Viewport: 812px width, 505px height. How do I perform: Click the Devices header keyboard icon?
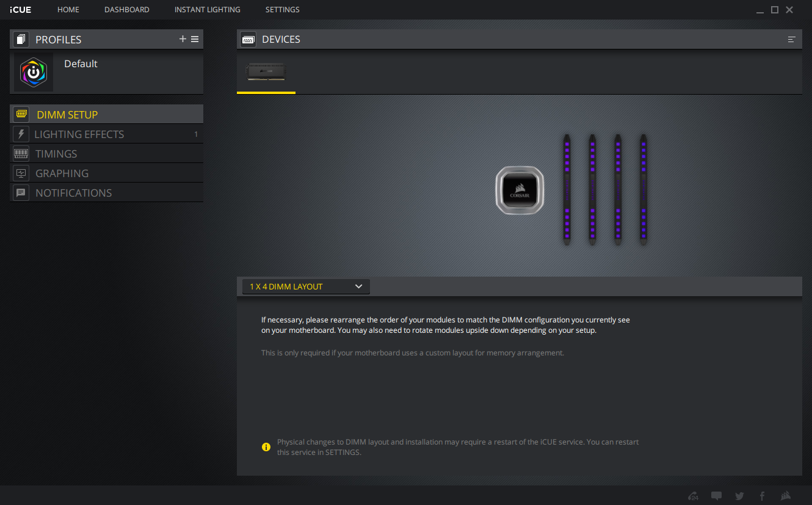(x=248, y=39)
